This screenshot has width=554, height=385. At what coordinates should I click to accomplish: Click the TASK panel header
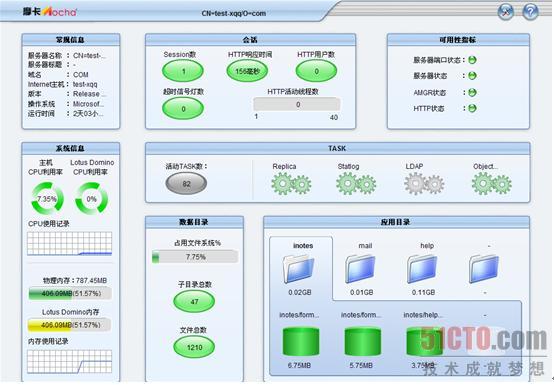pos(337,148)
